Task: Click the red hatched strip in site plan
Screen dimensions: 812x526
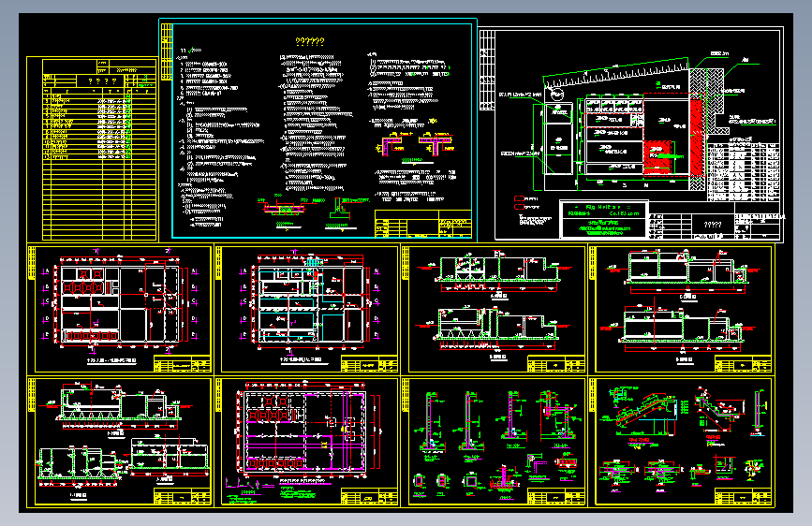Action: click(697, 138)
